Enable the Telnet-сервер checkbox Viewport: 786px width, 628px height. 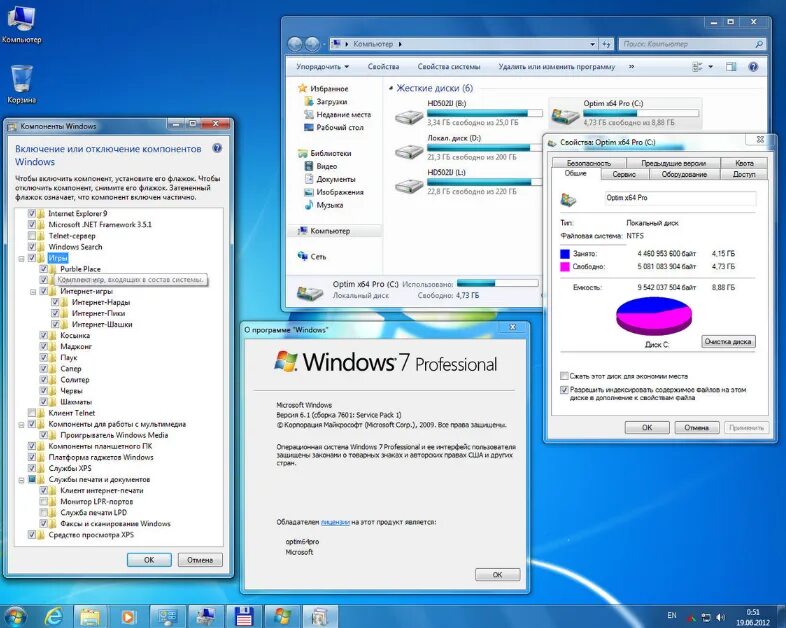[32, 236]
